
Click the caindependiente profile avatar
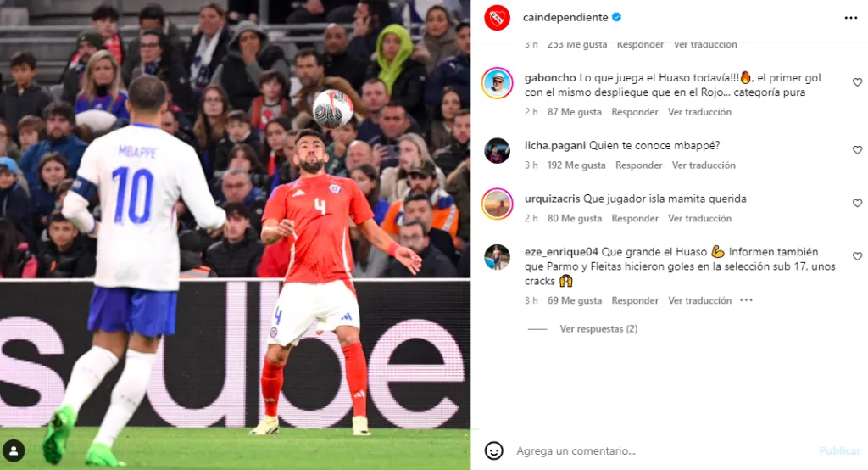(497, 18)
